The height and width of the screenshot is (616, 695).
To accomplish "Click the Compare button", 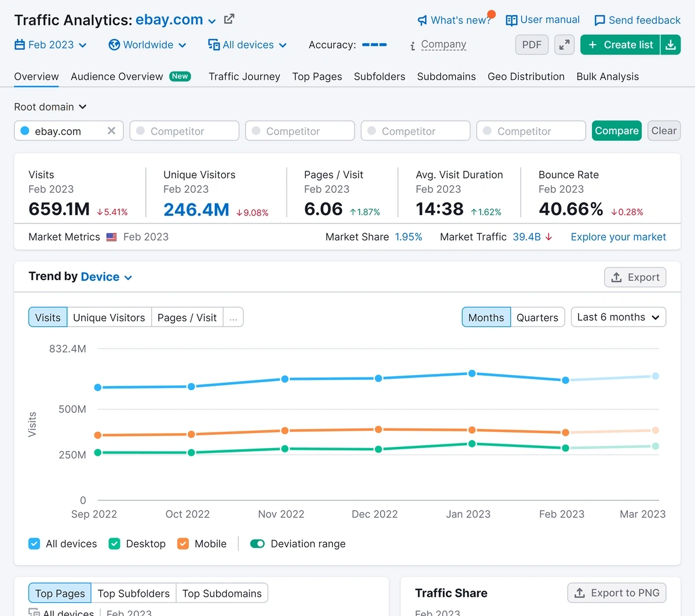I will (617, 131).
